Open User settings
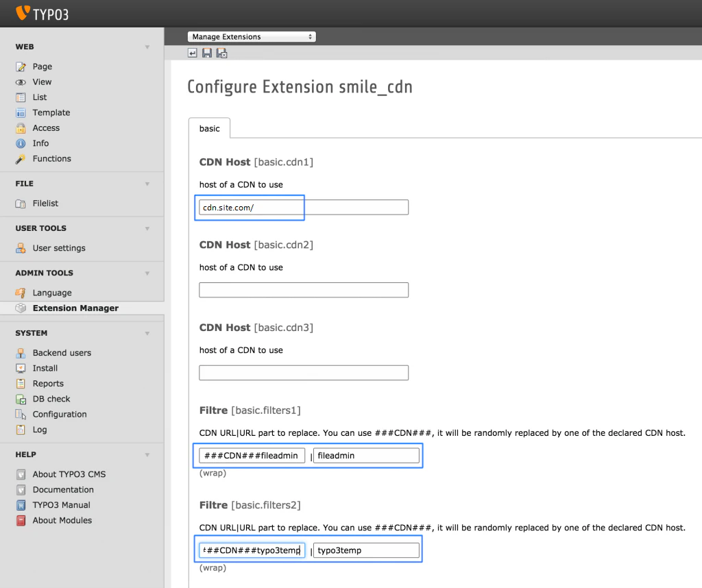702x588 pixels. (59, 248)
